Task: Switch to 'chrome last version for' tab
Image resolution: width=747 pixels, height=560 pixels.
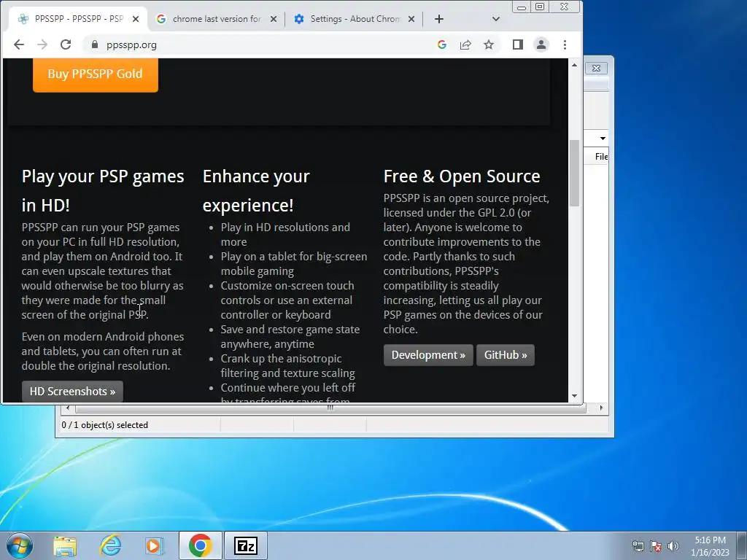Action: 217,19
